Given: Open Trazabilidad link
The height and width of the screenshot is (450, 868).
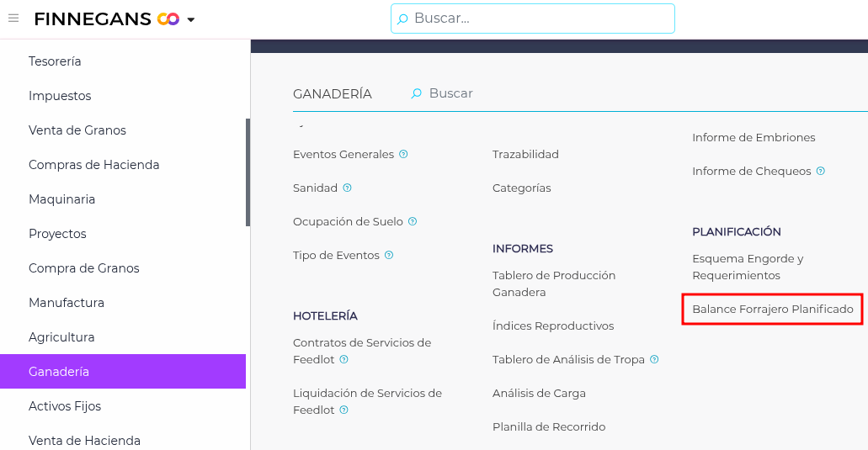Looking at the screenshot, I should tap(525, 154).
